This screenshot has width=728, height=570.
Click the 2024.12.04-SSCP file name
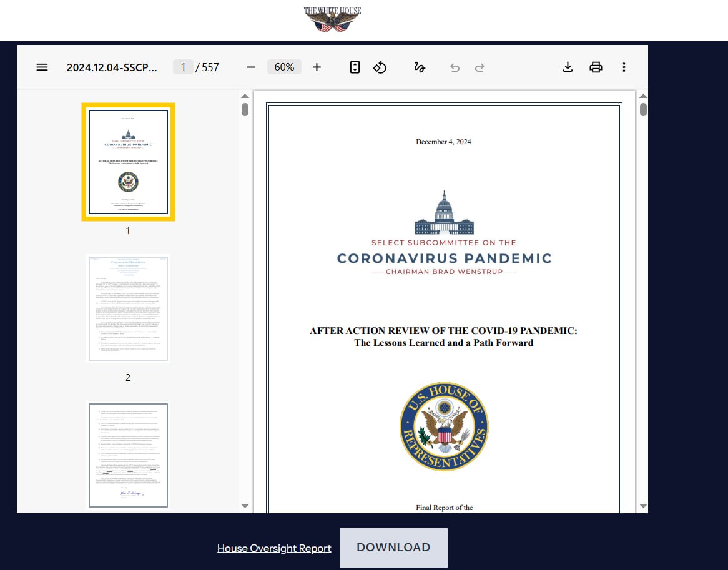coord(112,67)
